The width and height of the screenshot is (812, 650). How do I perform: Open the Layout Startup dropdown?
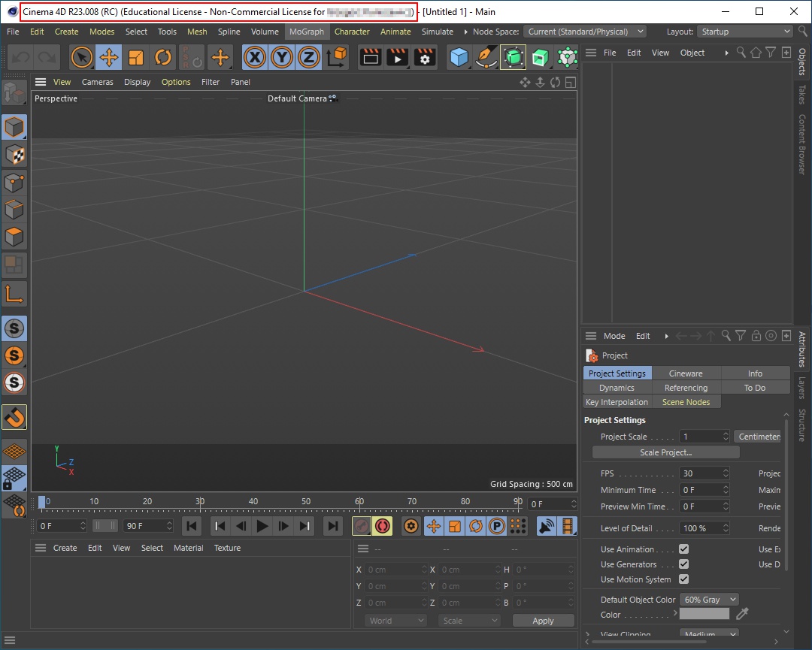(744, 32)
